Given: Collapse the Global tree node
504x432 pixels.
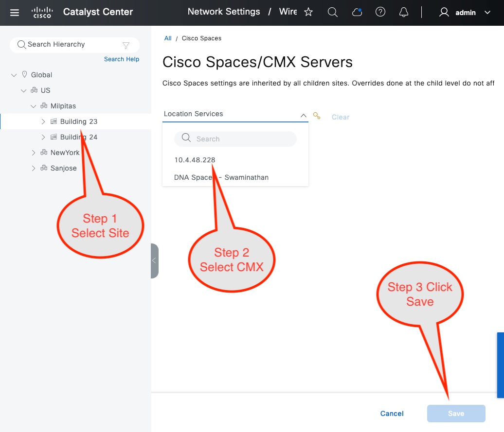Looking at the screenshot, I should [x=14, y=75].
